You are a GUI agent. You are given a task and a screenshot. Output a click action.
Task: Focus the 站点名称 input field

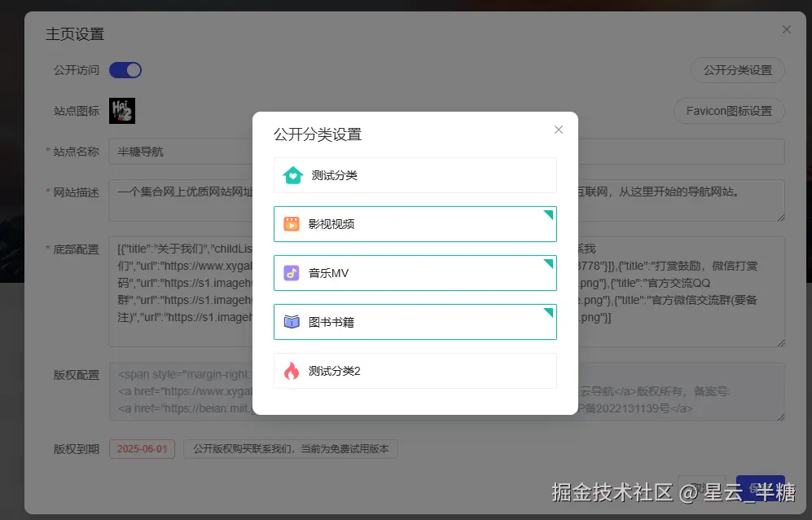coord(446,152)
